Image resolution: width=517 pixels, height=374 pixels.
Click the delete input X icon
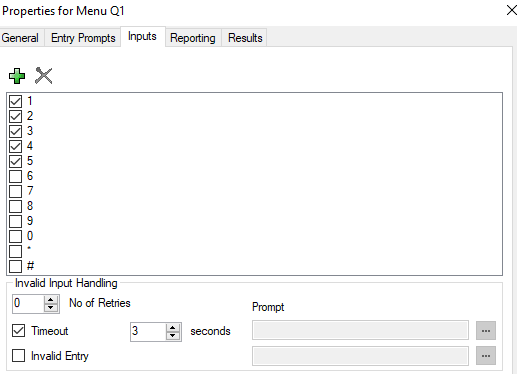pos(44,76)
